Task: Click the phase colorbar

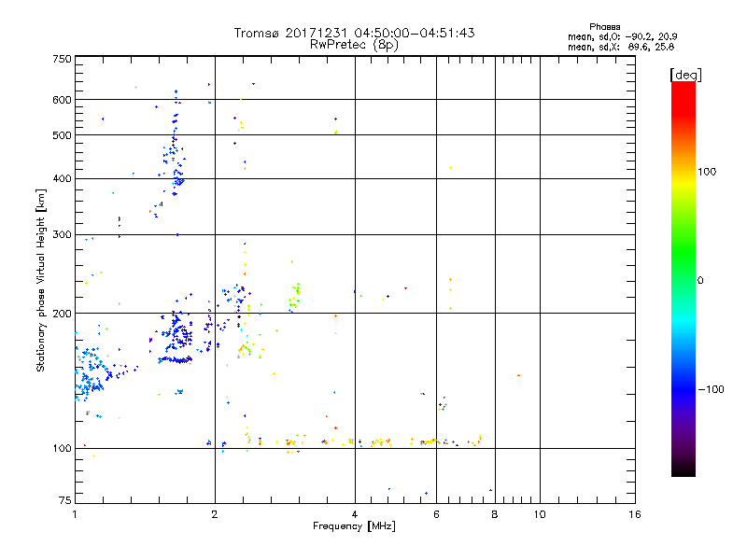Action: click(684, 278)
